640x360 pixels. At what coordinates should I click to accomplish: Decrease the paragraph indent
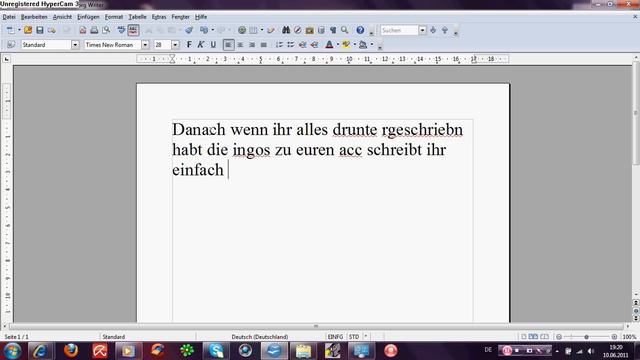click(x=302, y=45)
